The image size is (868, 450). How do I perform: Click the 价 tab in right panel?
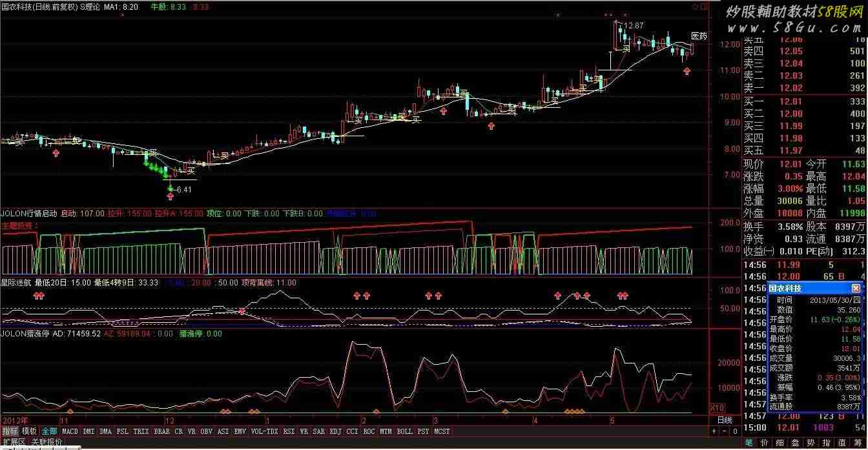(x=765, y=443)
